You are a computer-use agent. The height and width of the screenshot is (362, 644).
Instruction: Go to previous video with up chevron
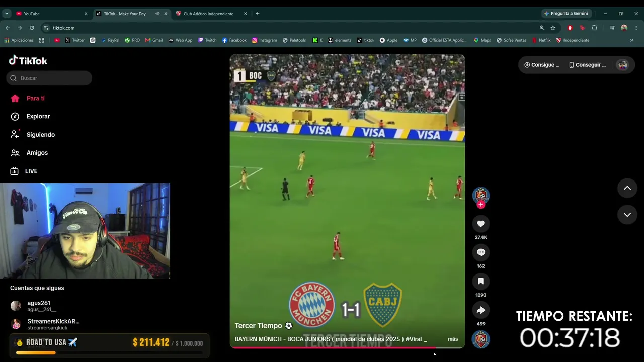coord(627,188)
